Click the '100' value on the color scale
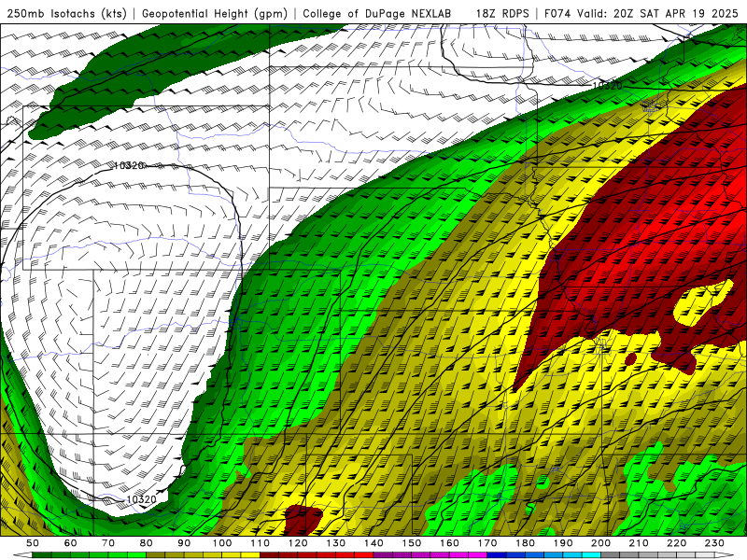This screenshot has height=560, width=747. (x=222, y=543)
